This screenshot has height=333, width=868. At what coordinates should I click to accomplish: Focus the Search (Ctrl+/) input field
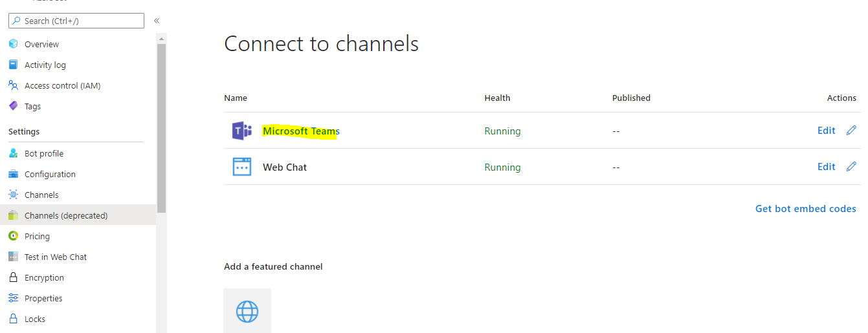click(76, 21)
